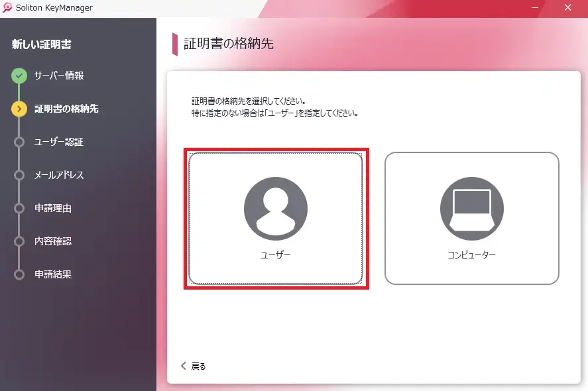Click the 証明書の格納先 page title
The image size is (588, 391).
[229, 44]
